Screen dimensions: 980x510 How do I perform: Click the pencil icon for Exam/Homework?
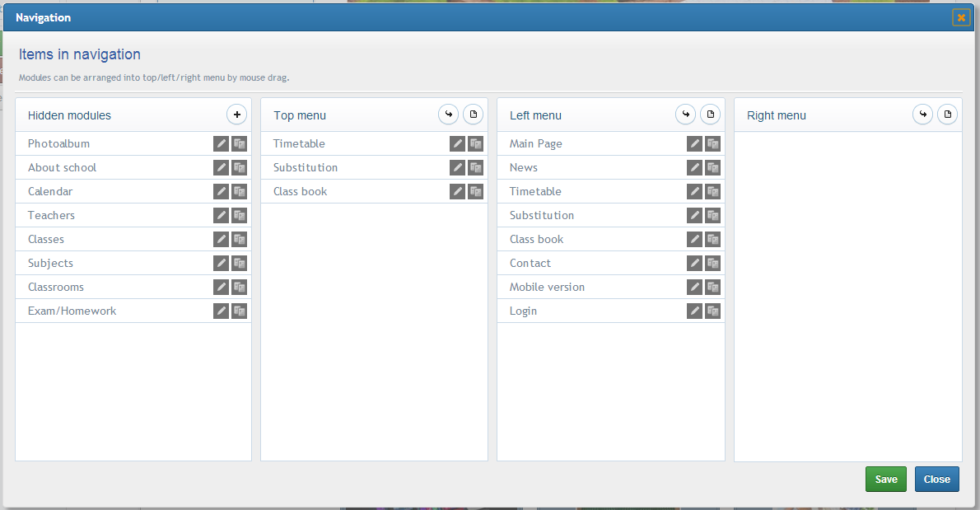click(x=221, y=311)
